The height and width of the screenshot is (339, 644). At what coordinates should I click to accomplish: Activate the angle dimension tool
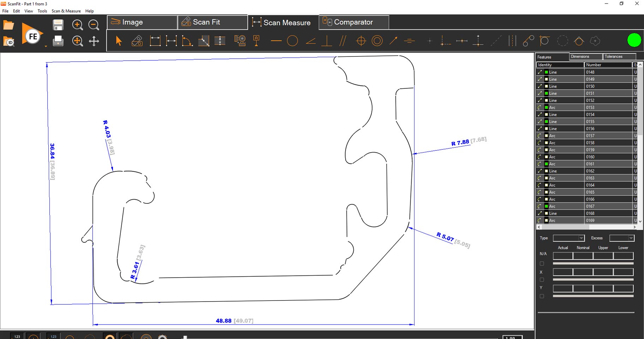[x=187, y=41]
